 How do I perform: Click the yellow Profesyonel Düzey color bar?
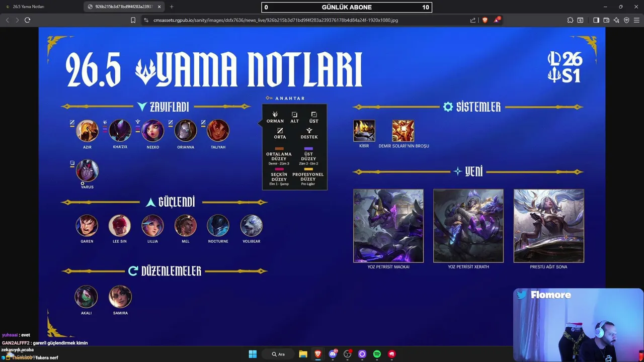tap(308, 169)
